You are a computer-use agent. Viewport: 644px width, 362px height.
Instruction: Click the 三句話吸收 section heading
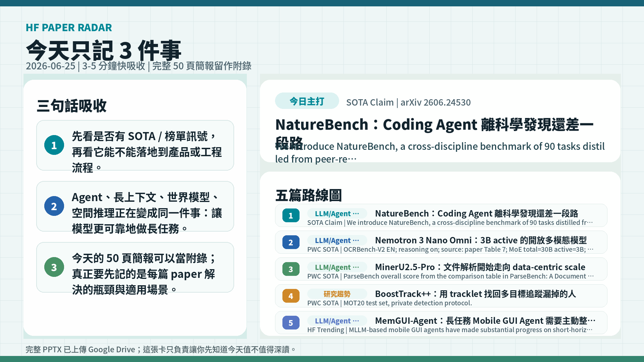(71, 106)
